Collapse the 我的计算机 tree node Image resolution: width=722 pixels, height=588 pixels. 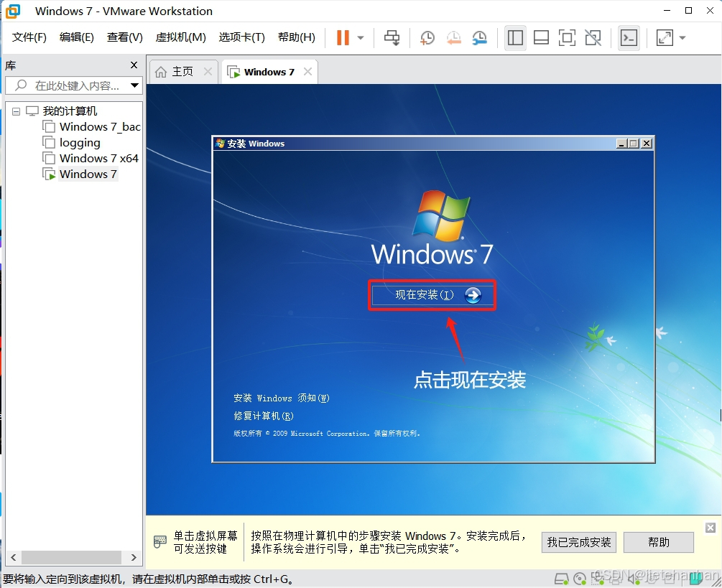pyautogui.click(x=16, y=111)
